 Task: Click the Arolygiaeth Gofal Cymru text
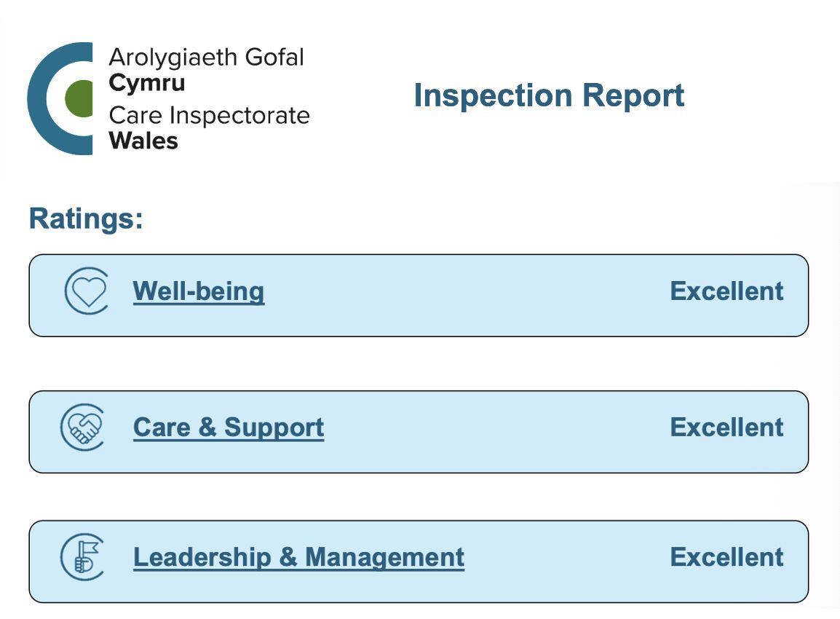click(x=206, y=70)
